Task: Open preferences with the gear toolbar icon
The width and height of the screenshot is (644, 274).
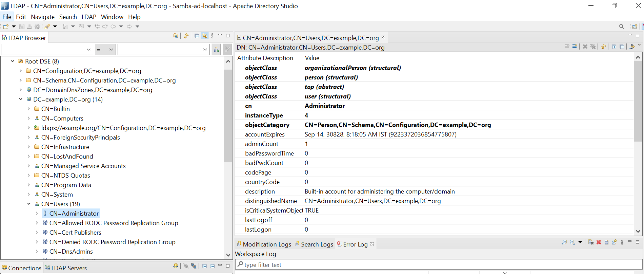Action: pyautogui.click(x=37, y=26)
